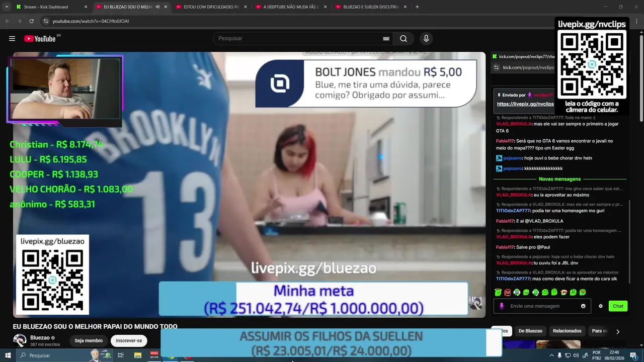Open the volume control in system tray
Screen dimensions: 644x362
576,355
